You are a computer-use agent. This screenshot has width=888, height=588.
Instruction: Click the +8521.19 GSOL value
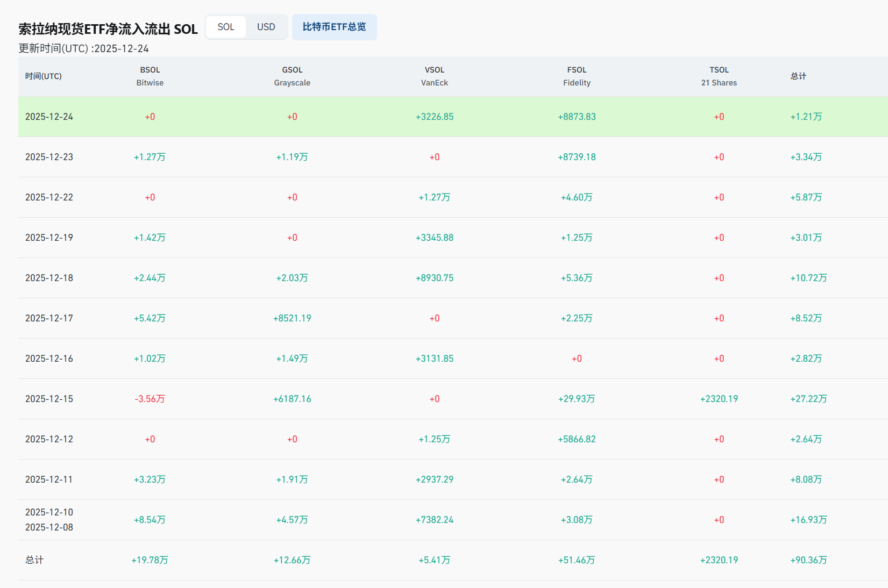[292, 318]
